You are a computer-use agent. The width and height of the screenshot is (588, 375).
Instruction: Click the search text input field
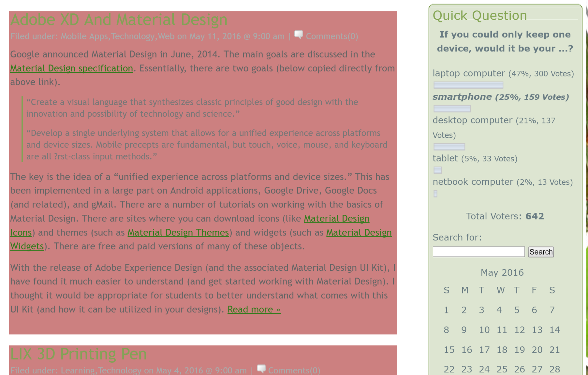tap(478, 252)
